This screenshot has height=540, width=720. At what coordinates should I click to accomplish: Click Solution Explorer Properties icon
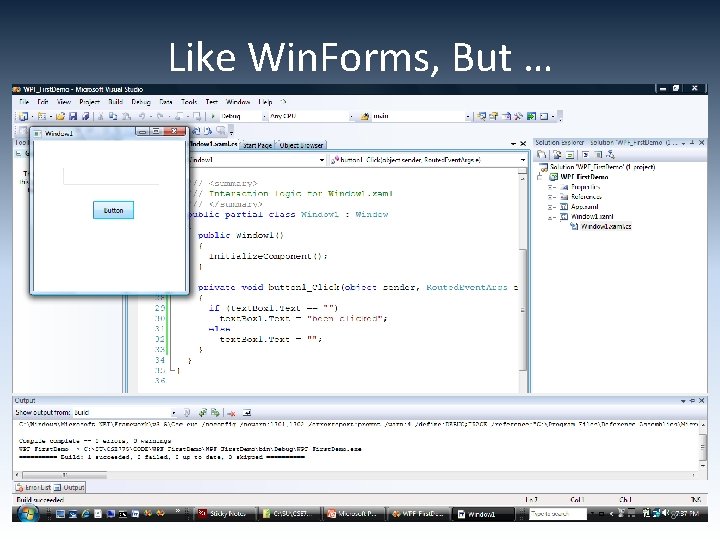pos(542,155)
